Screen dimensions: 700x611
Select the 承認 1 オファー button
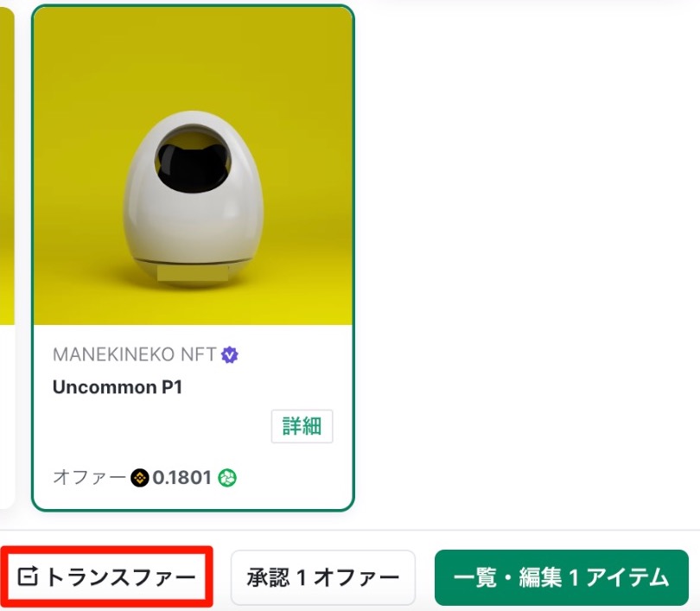click(322, 577)
